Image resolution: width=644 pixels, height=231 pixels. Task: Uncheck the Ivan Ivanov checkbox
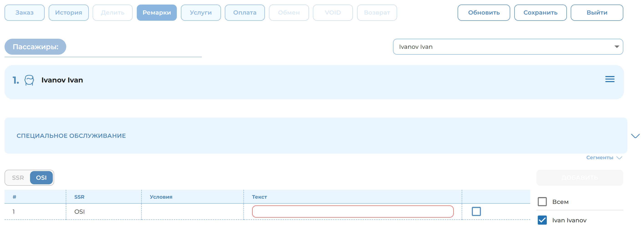542,220
